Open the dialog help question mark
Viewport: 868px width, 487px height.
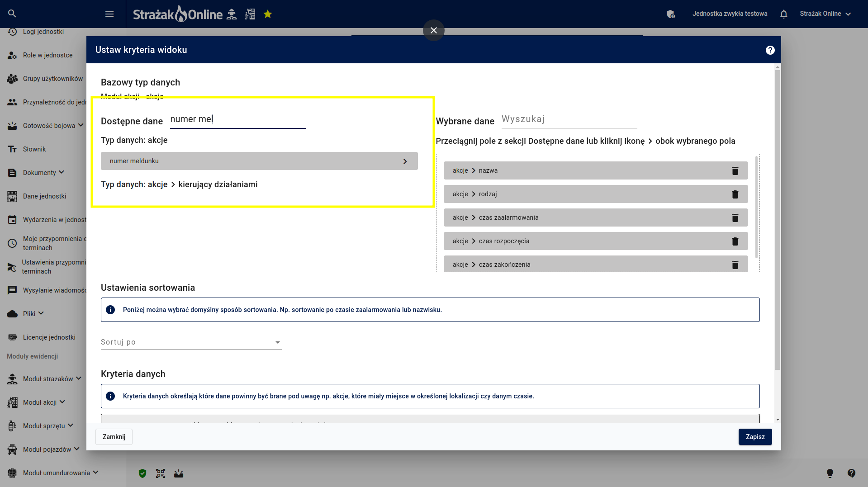tap(770, 50)
